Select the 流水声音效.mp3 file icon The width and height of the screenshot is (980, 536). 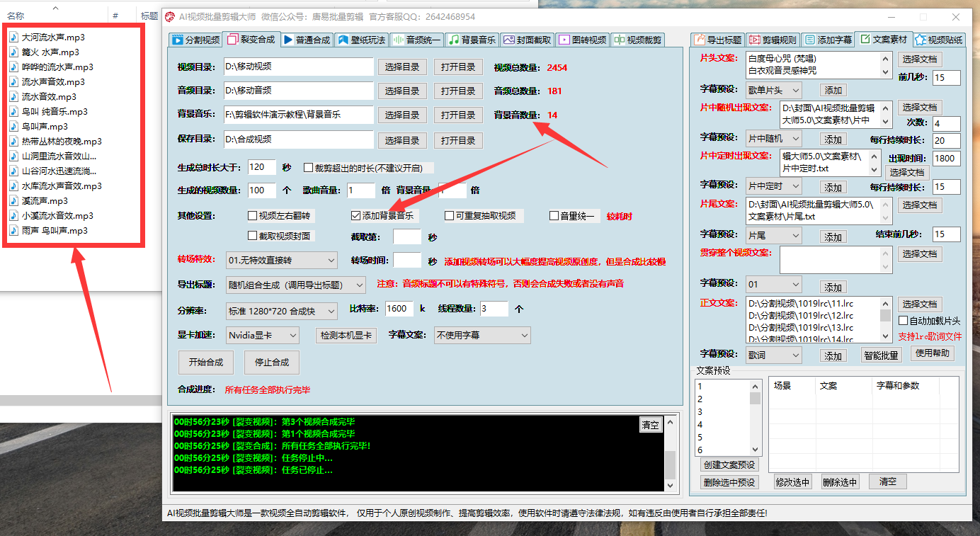coord(13,82)
